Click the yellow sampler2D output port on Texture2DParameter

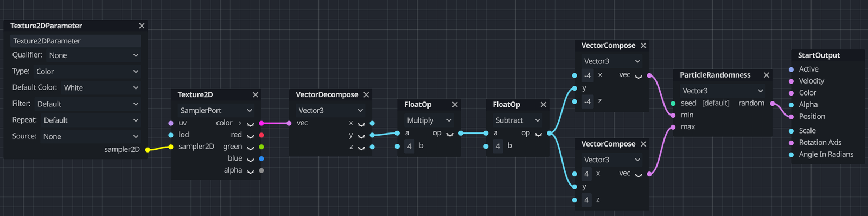coord(147,150)
